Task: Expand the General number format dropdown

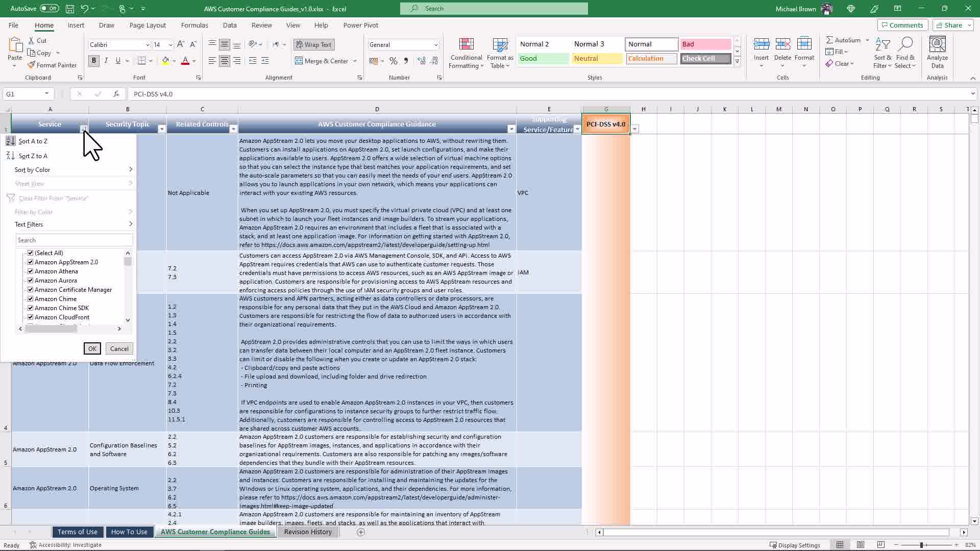Action: coord(435,45)
